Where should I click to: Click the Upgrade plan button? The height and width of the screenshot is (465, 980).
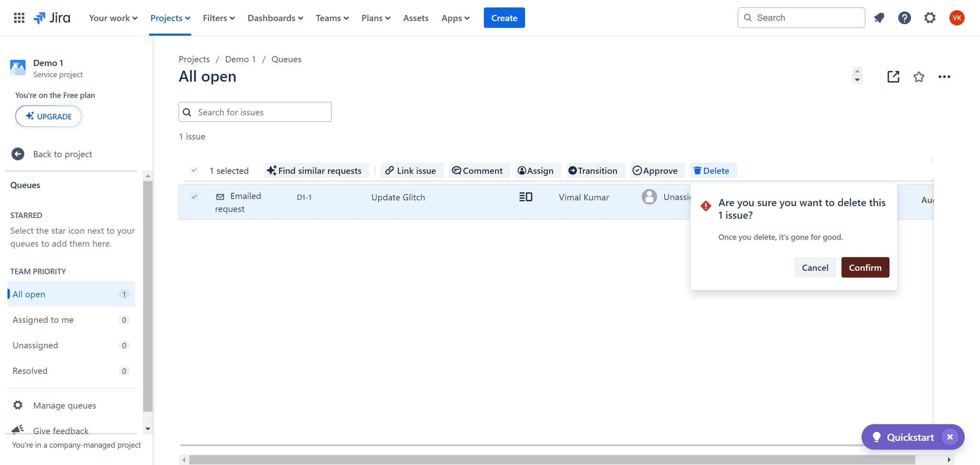click(x=48, y=116)
